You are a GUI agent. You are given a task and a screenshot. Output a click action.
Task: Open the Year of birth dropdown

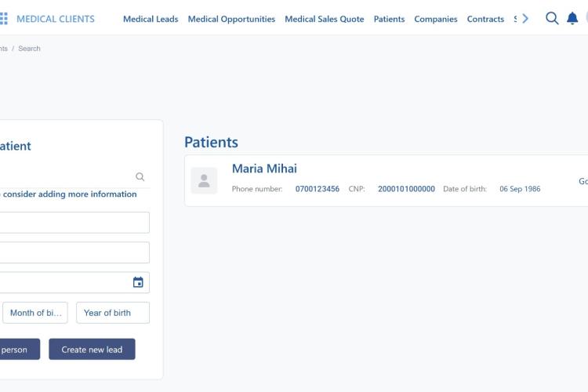tap(113, 313)
